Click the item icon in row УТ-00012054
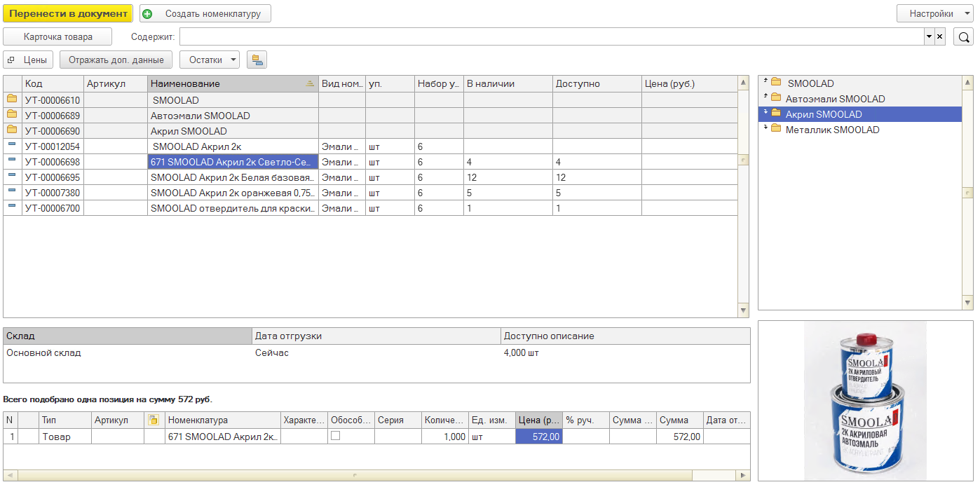This screenshot has width=980, height=487. 12,146
